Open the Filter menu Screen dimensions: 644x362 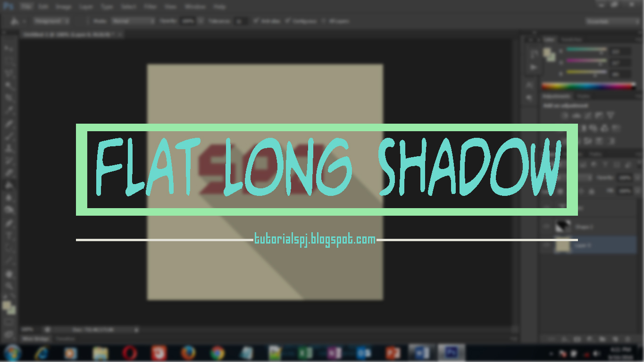150,6
